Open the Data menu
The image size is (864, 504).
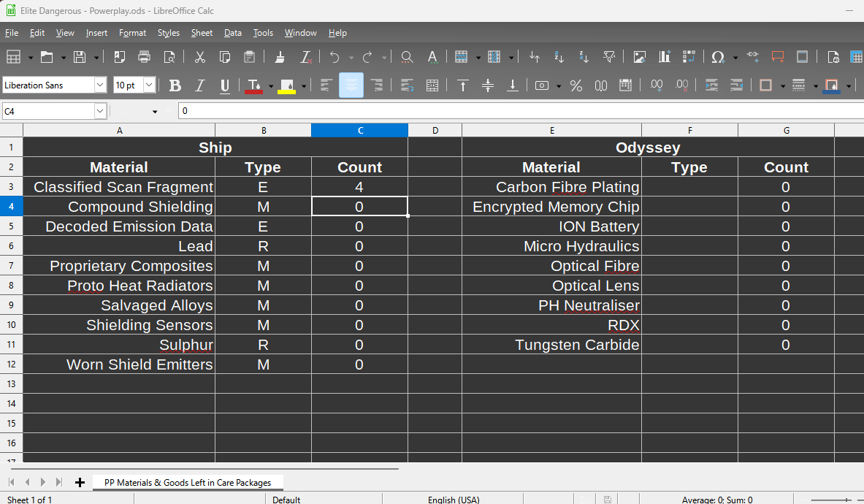click(233, 33)
